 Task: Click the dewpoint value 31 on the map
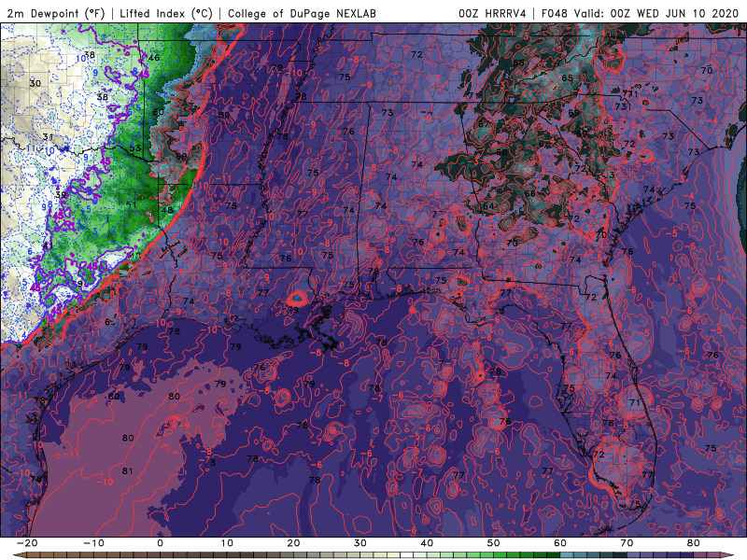coord(49,137)
